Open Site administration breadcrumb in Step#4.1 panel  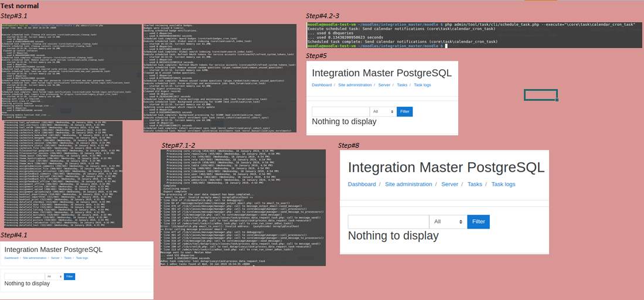(35, 258)
